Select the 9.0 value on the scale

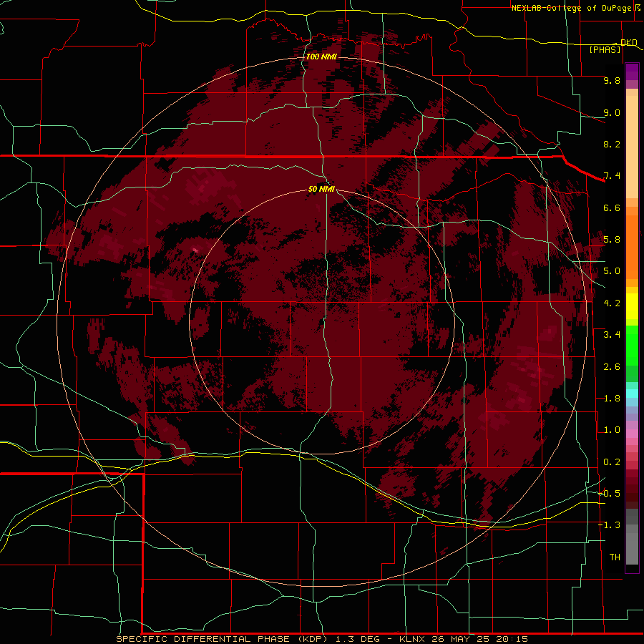tap(612, 112)
